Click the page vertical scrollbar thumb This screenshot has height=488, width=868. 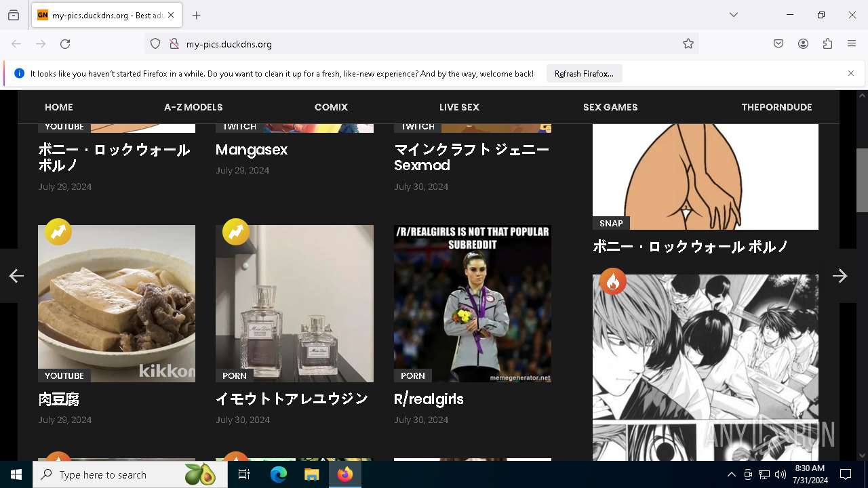tap(862, 180)
